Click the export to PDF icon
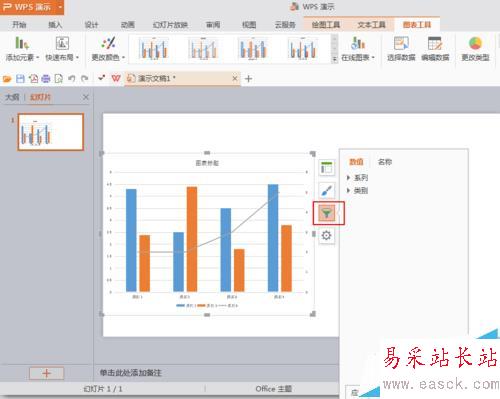 click(x=33, y=79)
